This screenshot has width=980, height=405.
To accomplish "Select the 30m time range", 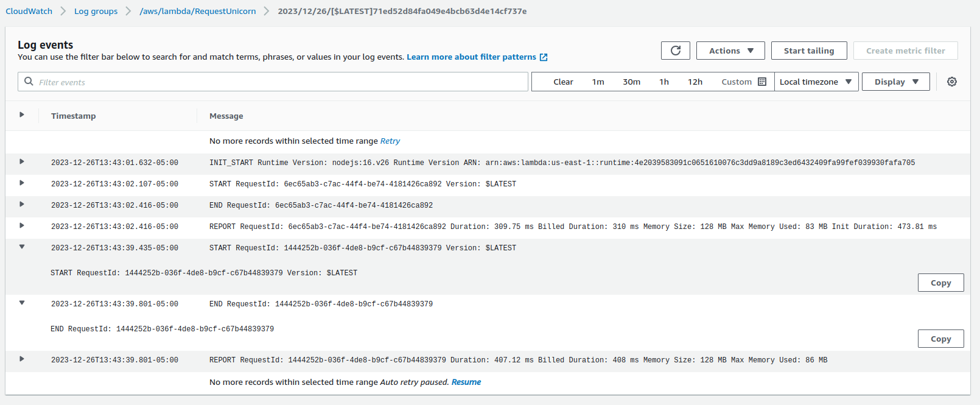I will (631, 82).
